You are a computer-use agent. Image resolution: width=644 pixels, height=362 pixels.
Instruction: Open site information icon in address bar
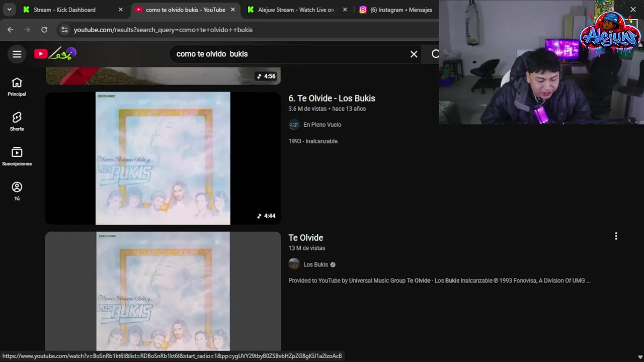(x=64, y=30)
